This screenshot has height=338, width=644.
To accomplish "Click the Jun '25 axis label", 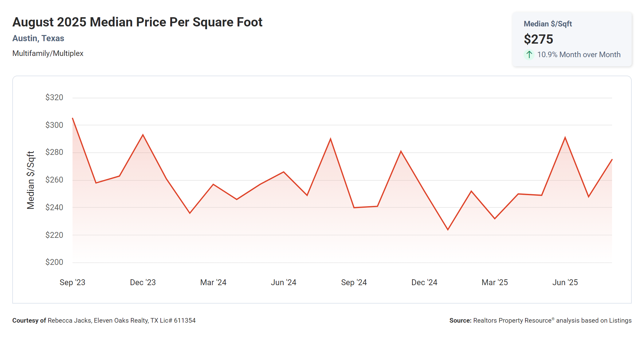I will pos(565,282).
